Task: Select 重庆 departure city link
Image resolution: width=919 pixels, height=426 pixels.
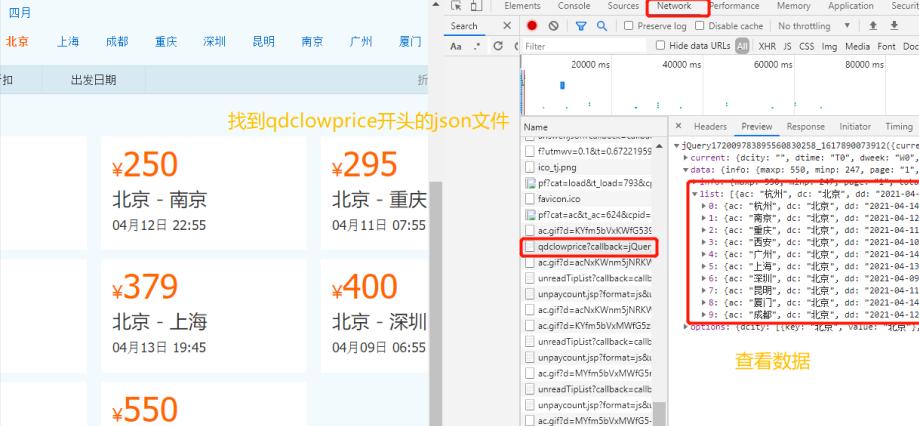Action: [x=166, y=42]
